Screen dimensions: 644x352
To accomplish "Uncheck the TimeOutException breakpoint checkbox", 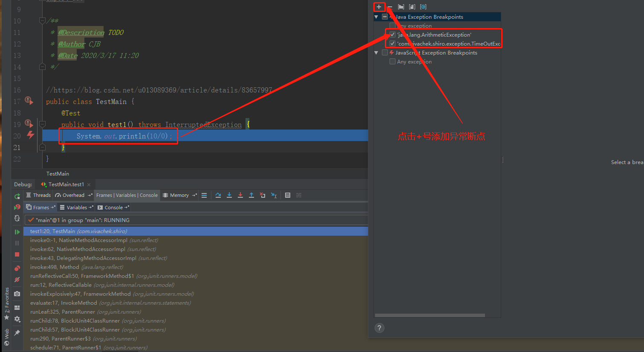I will click(393, 43).
